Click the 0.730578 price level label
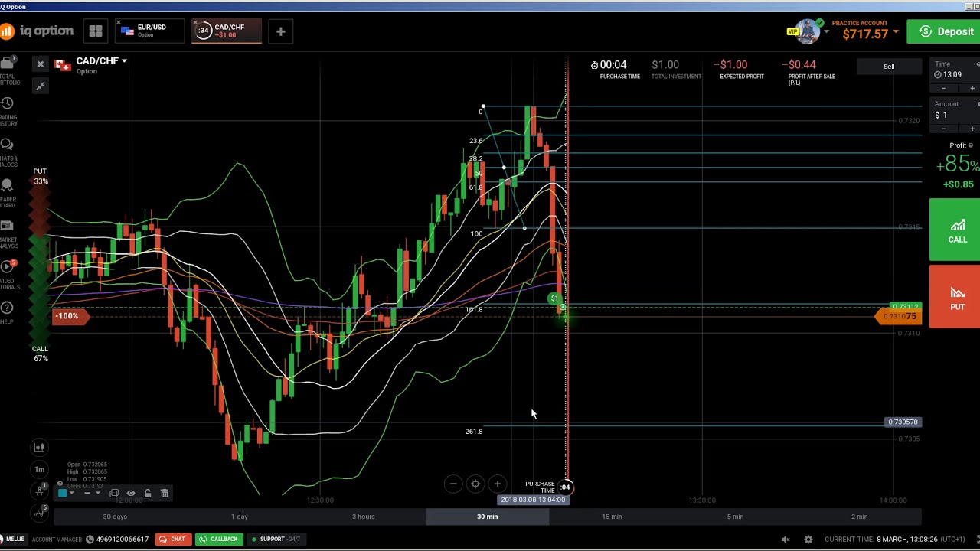The width and height of the screenshot is (980, 551). [903, 422]
